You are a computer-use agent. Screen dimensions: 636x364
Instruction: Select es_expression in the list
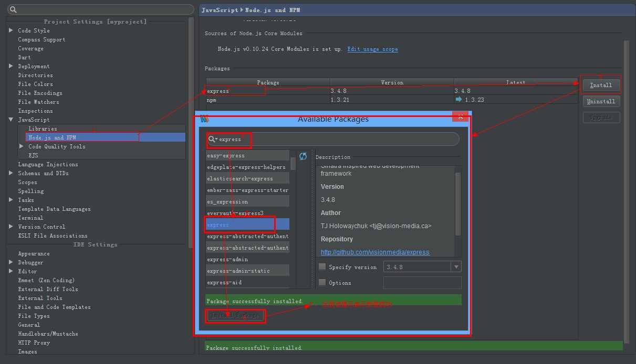(247, 201)
